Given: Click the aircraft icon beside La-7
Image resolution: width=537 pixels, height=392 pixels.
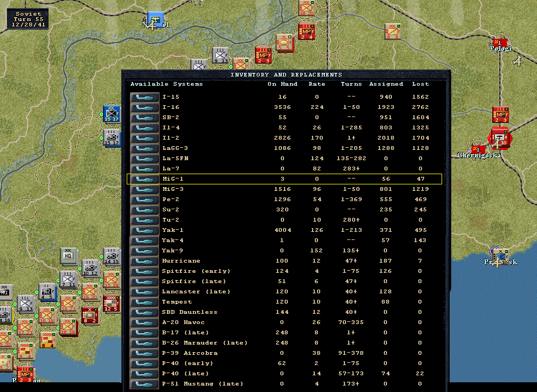Looking at the screenshot, I should click(144, 169).
